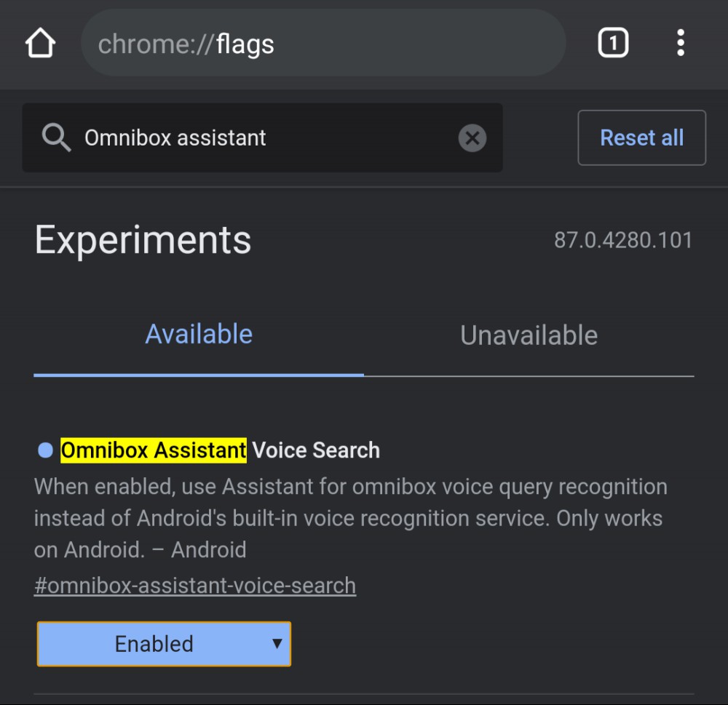Open the #omnibox-assistant-voice-search anchor link
728x705 pixels.
(x=195, y=585)
